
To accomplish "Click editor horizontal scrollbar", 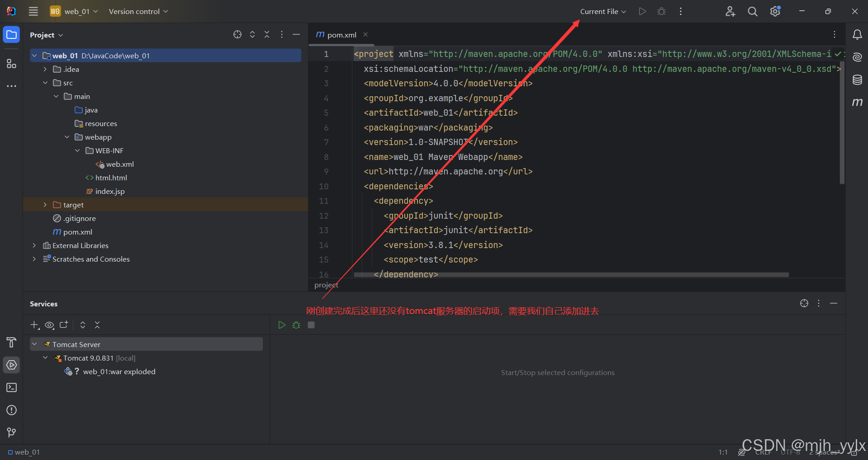I will 571,275.
